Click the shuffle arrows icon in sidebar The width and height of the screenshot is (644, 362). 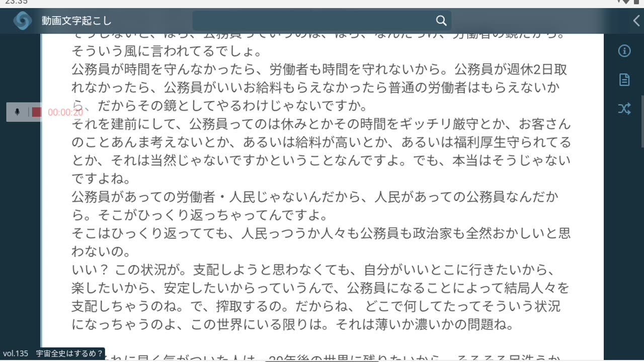click(x=624, y=109)
